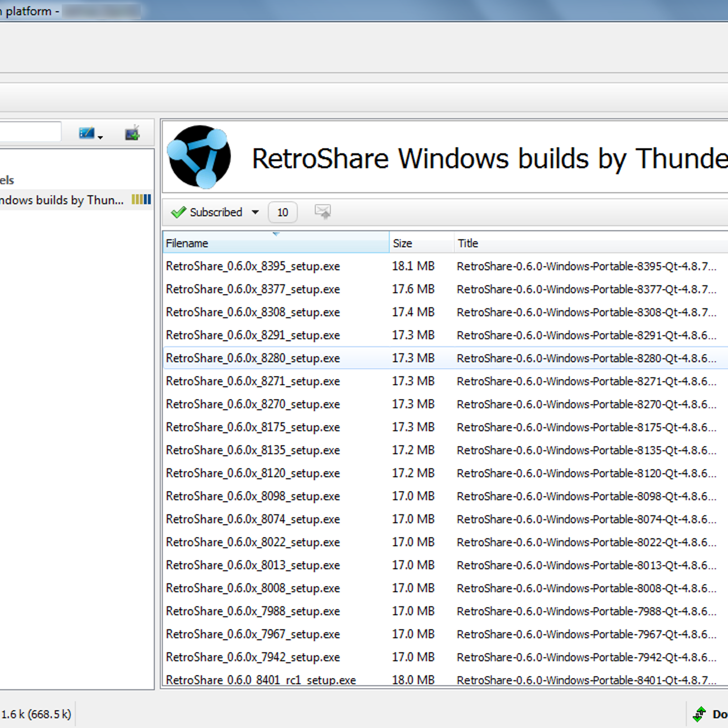
Task: Select RetroShare_0.6.0x_8120_setup.exe file
Action: (x=253, y=474)
